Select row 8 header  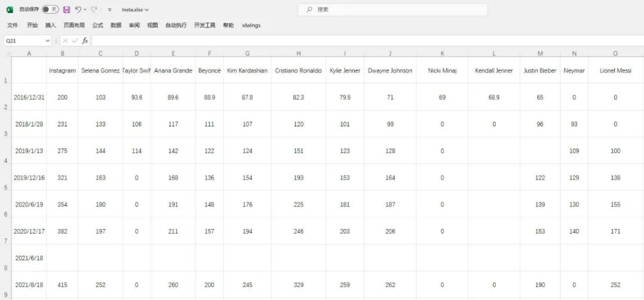[x=5, y=258]
